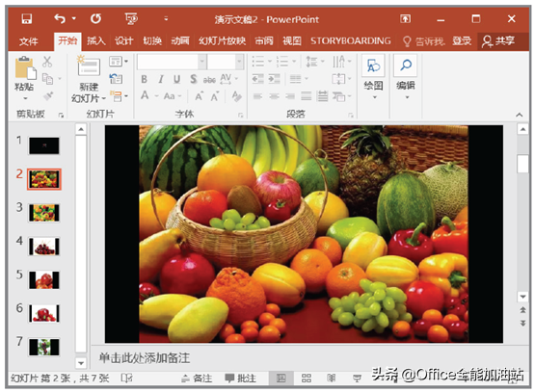Click Increase List Level icon
Viewport: 534px width, 392px height.
coord(274,79)
